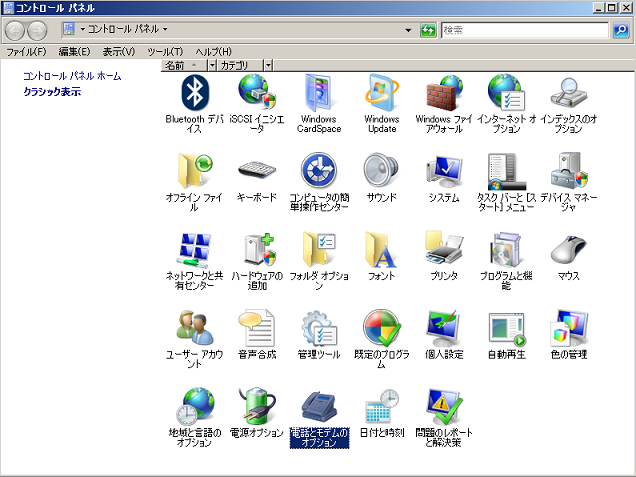Open the 地域と言語のオプション icon
The width and height of the screenshot is (636, 477).
(x=195, y=406)
